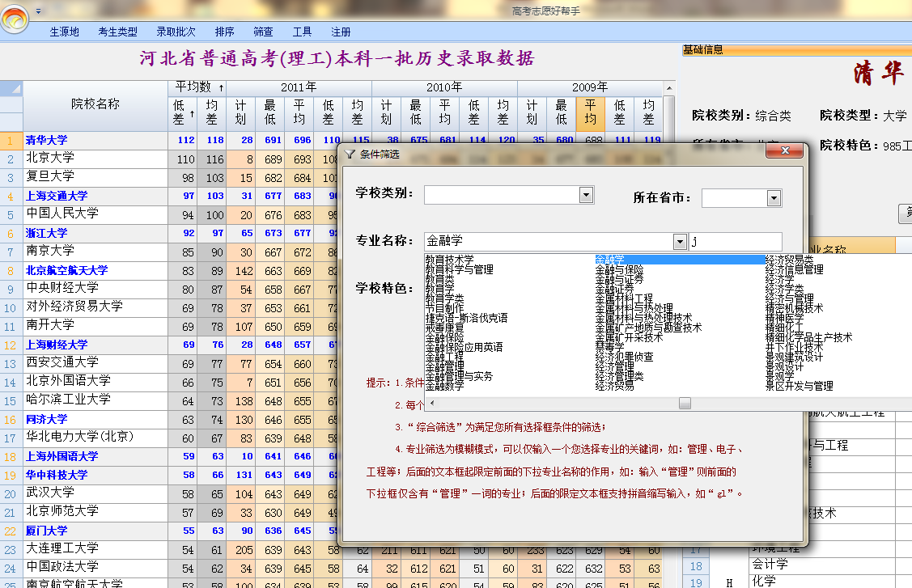Click the highlighted 平均 header under 2009年
Image resolution: width=912 pixels, height=588 pixels.
pyautogui.click(x=590, y=113)
